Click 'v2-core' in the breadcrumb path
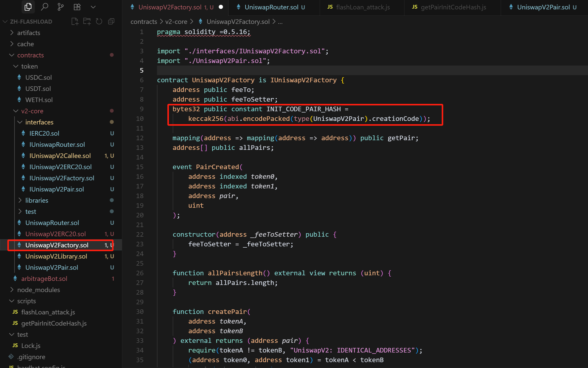 (x=176, y=22)
